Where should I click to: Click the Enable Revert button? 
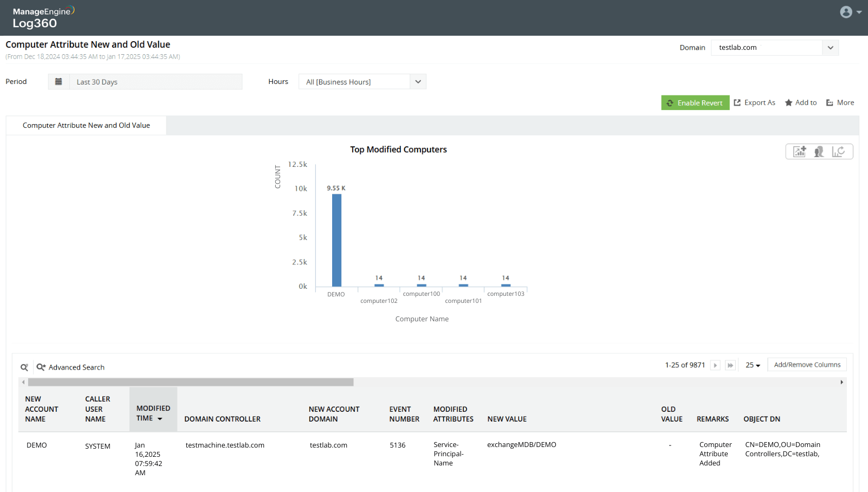point(695,102)
